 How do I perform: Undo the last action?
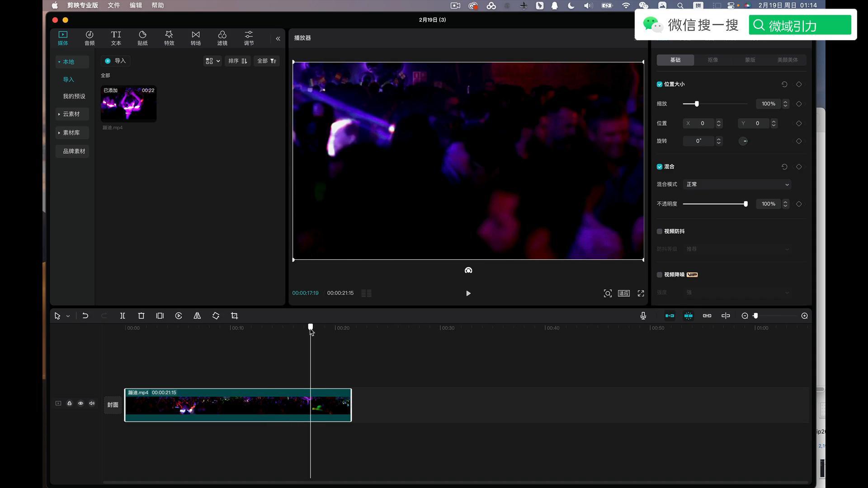[85, 316]
